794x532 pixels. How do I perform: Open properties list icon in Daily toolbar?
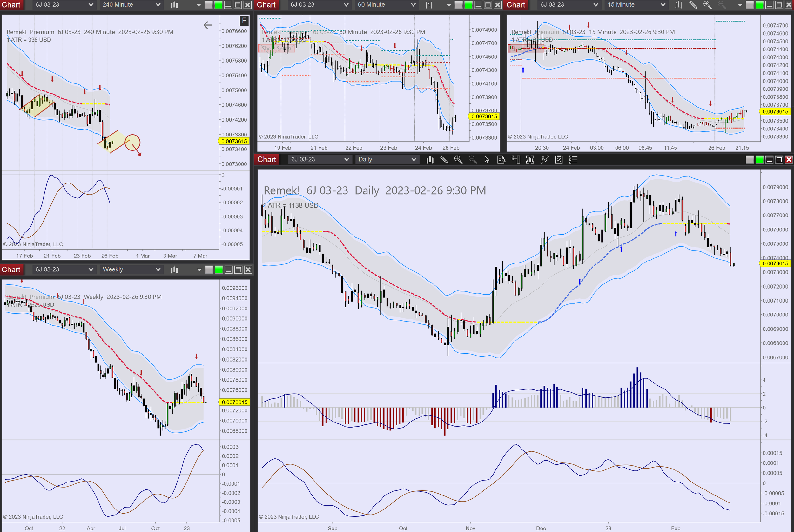point(573,159)
